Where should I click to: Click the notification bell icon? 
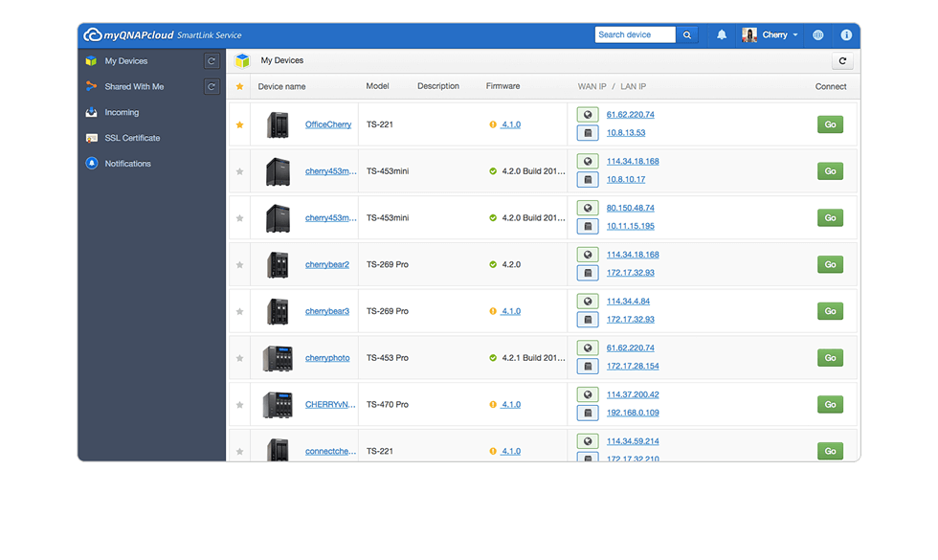tap(721, 34)
